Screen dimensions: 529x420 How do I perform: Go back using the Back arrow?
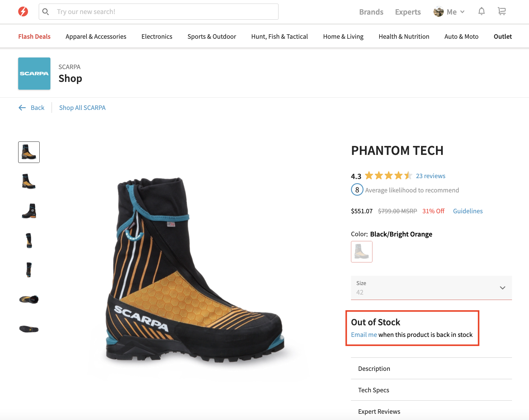pyautogui.click(x=31, y=108)
